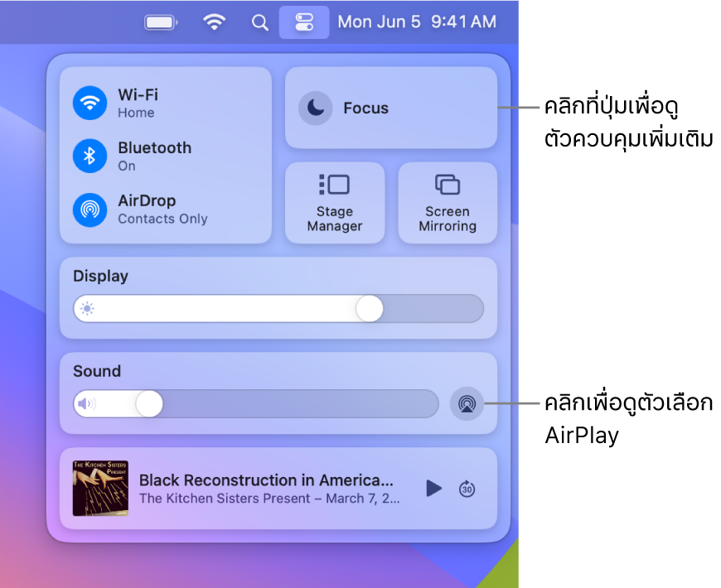Viewport: 721px width, 588px height.
Task: Click the speaker icon in Sound slider
Action: pos(86,404)
